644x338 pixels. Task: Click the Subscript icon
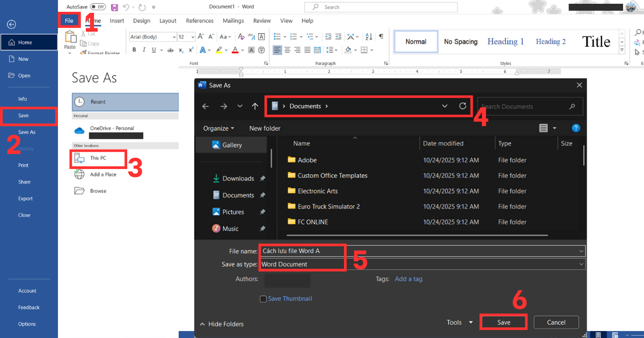tap(180, 49)
